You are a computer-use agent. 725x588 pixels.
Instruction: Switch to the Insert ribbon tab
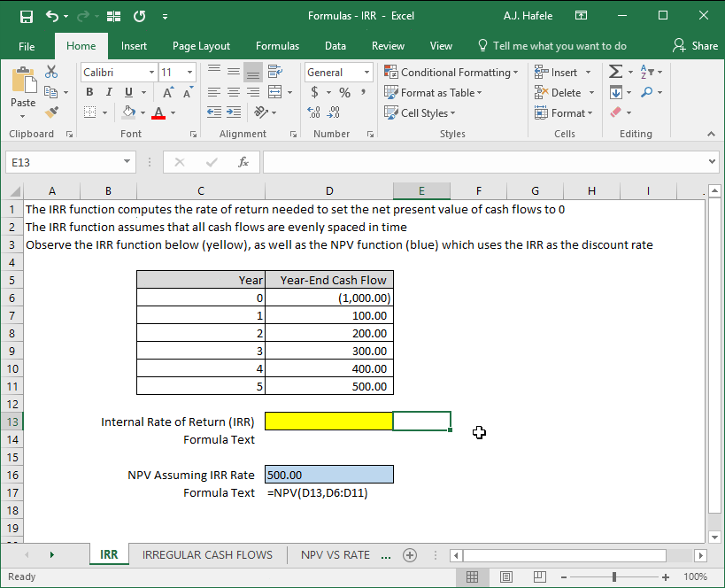point(134,46)
